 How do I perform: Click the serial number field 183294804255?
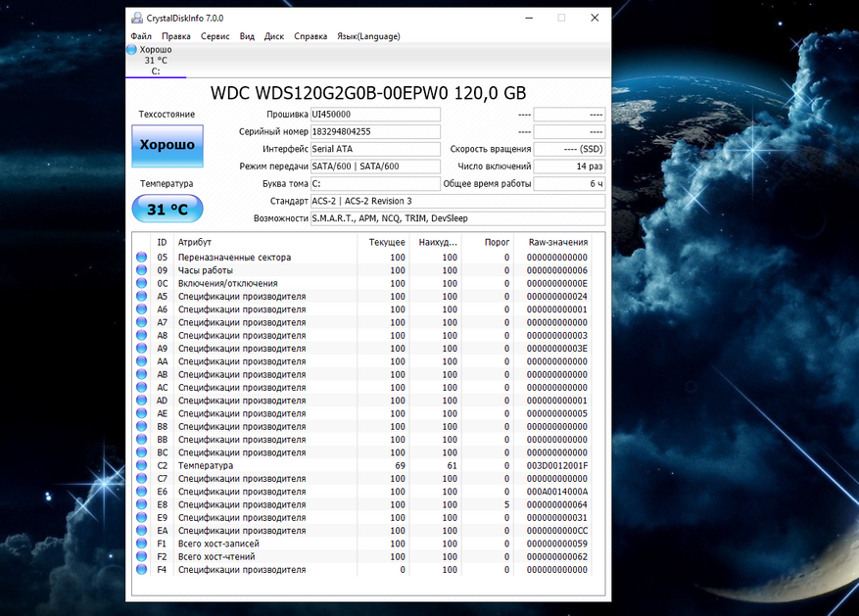pos(374,131)
